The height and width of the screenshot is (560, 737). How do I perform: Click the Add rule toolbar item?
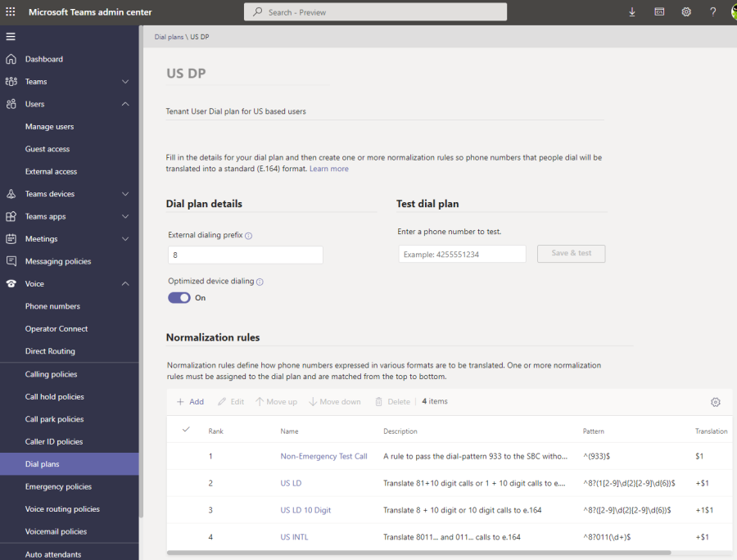click(x=190, y=402)
